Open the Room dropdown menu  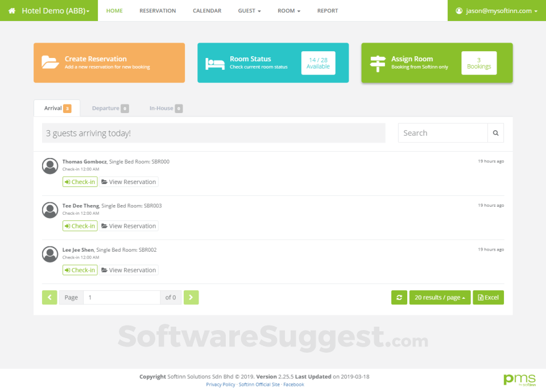[x=288, y=10]
